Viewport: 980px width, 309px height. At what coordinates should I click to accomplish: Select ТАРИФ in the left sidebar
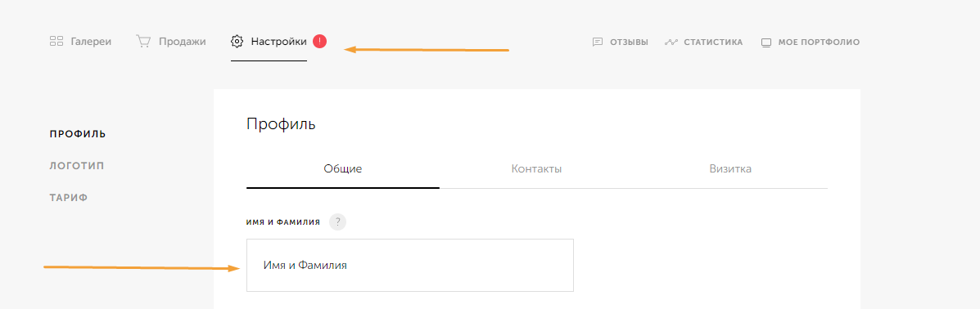(69, 198)
